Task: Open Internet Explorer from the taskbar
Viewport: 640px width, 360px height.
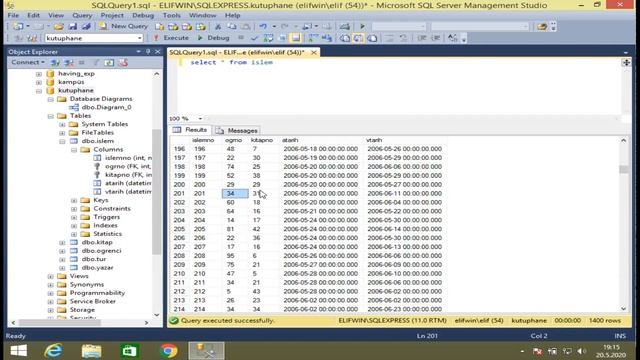Action: (x=53, y=351)
